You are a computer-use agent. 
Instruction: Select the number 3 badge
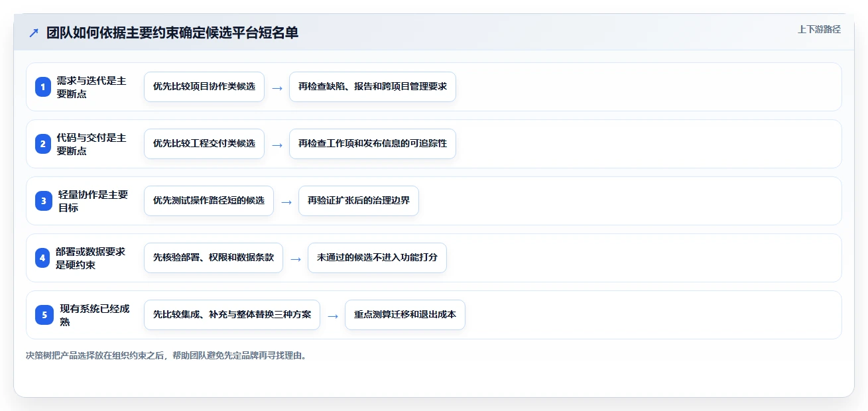[x=43, y=201]
